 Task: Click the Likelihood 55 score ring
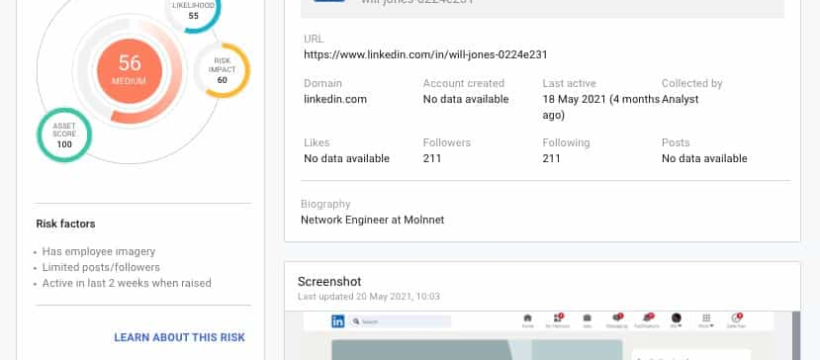pyautogui.click(x=193, y=10)
